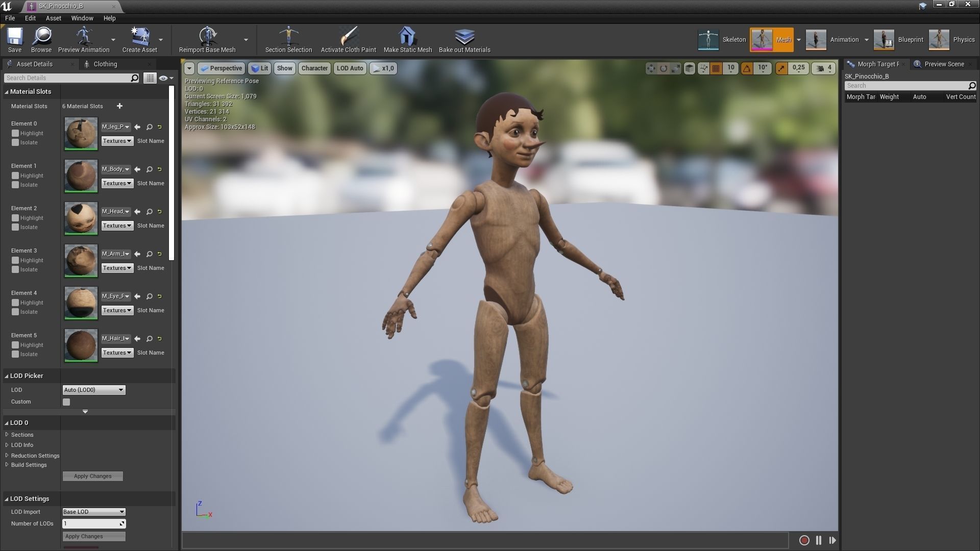Image resolution: width=980 pixels, height=551 pixels.
Task: Open the Show viewport menu
Action: pos(284,68)
